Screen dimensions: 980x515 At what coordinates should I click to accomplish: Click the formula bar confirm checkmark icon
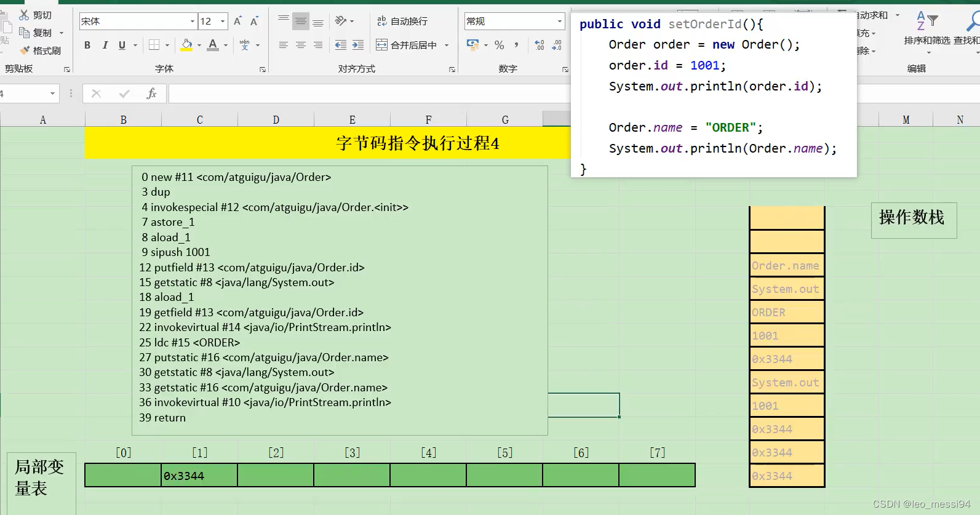tap(124, 94)
